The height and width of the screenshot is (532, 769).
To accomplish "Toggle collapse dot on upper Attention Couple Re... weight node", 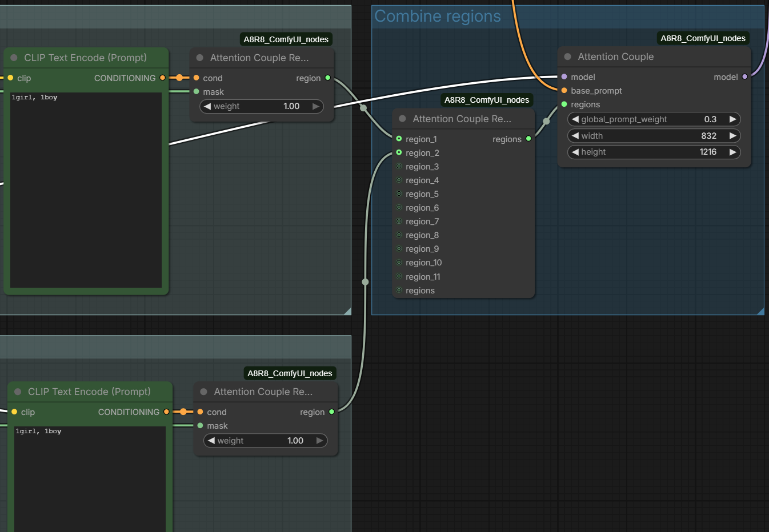I will point(199,58).
